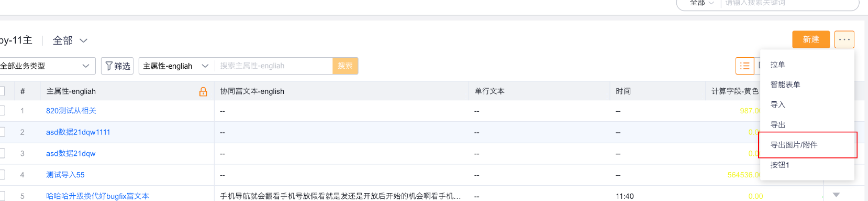This screenshot has width=868, height=201.
Task: Open record link 820测试从相关
Action: [71, 111]
